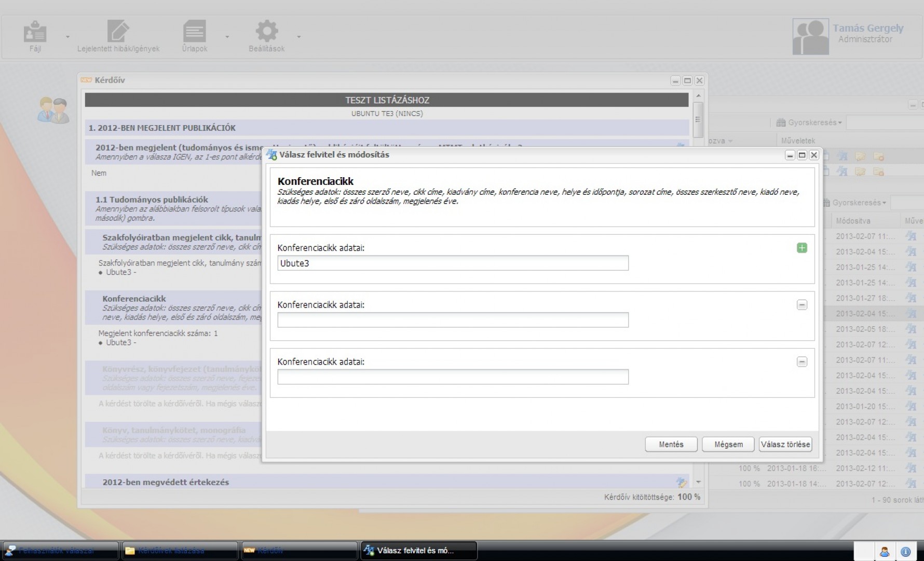924x561 pixels.
Task: Switch to Felhasználók válaszai taskbar item
Action: pos(60,551)
